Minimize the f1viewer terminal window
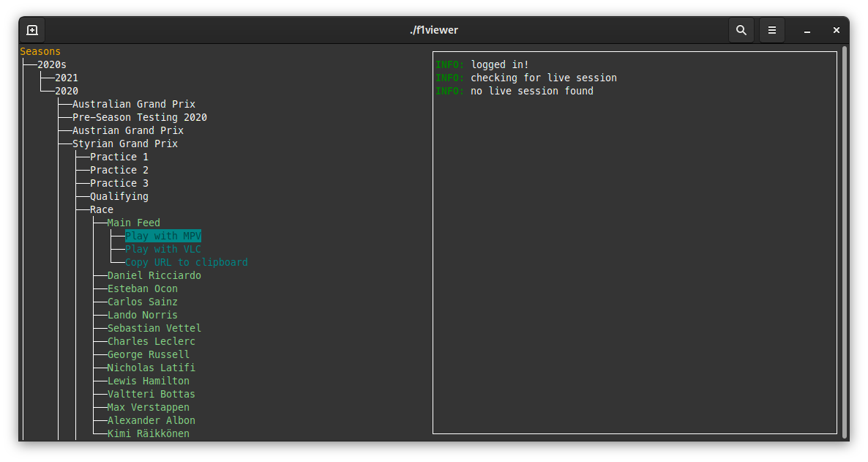The height and width of the screenshot is (462, 868). pyautogui.click(x=807, y=31)
